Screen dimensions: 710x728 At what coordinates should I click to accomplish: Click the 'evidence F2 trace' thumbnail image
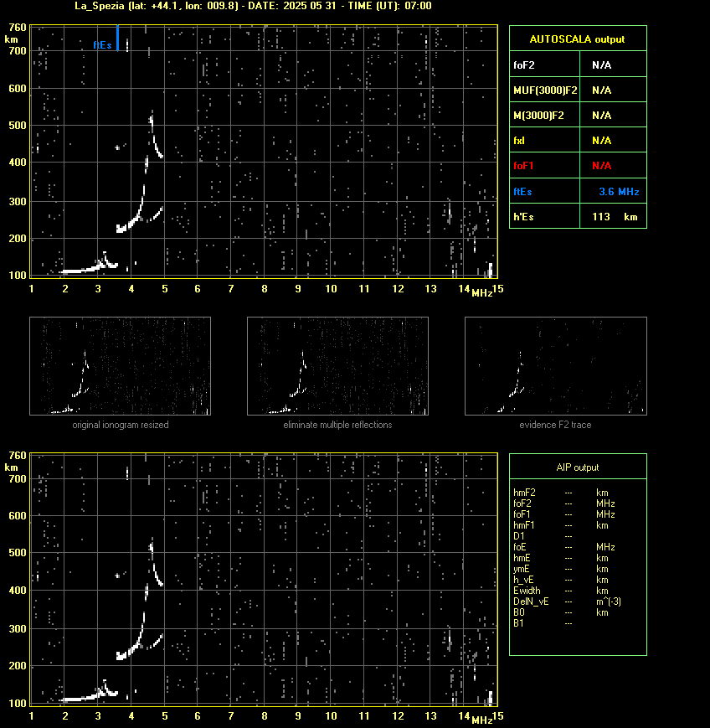[555, 366]
